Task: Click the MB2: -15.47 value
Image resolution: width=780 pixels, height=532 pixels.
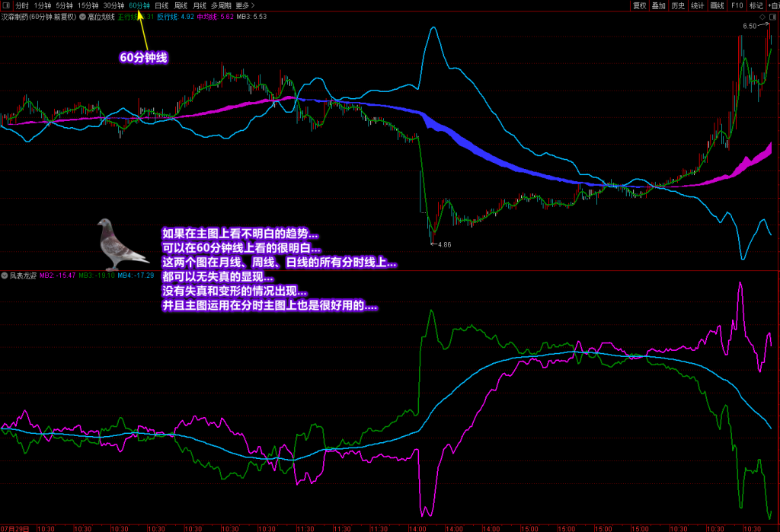Action: [x=58, y=276]
